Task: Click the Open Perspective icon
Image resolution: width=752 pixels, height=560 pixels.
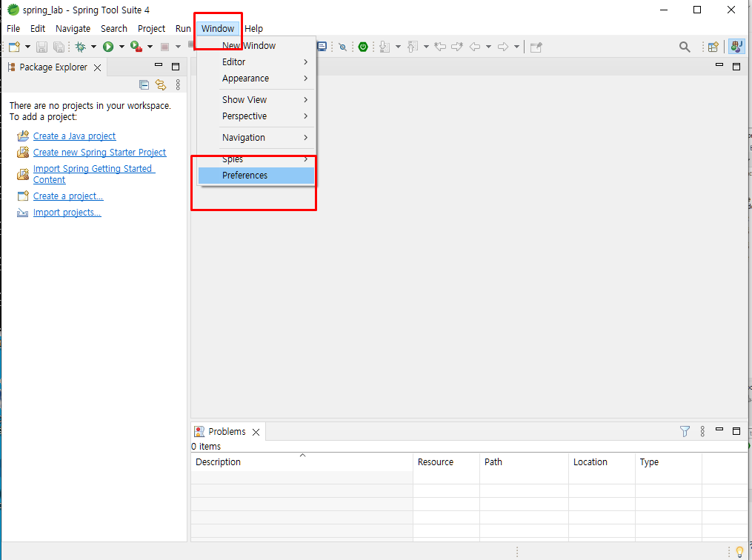Action: (x=713, y=47)
